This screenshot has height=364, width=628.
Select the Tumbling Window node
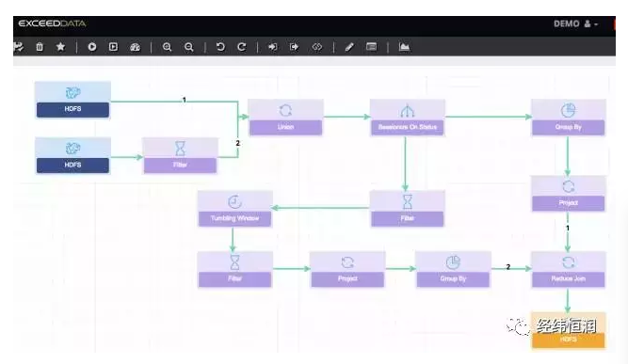click(234, 209)
